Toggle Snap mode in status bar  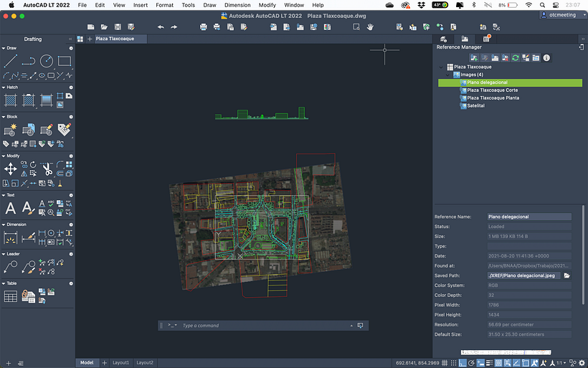point(454,363)
